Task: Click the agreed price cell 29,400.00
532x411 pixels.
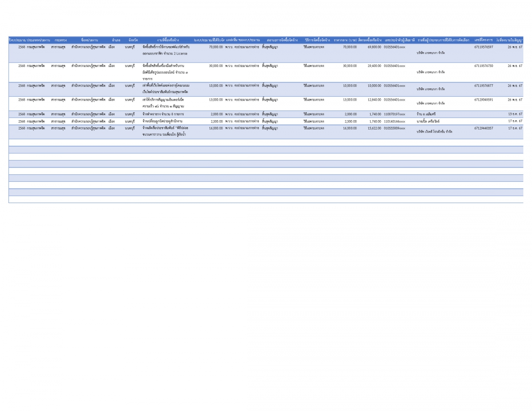Action: pyautogui.click(x=374, y=66)
